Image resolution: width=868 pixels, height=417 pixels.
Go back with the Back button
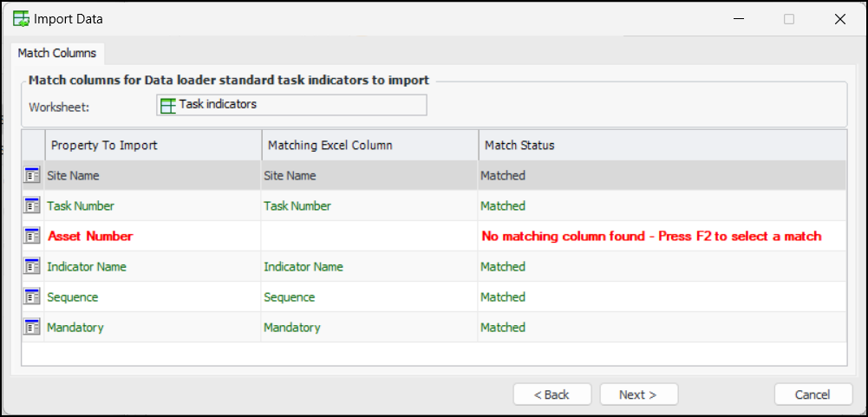551,394
